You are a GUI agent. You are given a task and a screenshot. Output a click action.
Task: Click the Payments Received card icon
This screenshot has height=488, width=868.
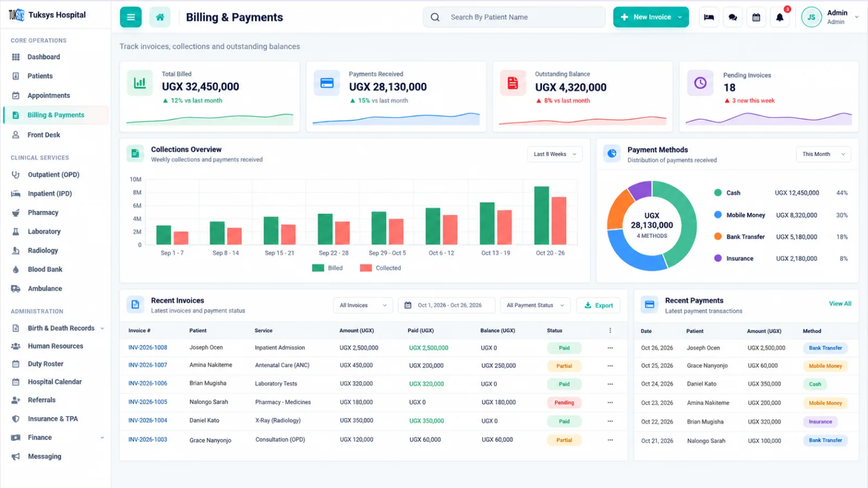pyautogui.click(x=327, y=83)
